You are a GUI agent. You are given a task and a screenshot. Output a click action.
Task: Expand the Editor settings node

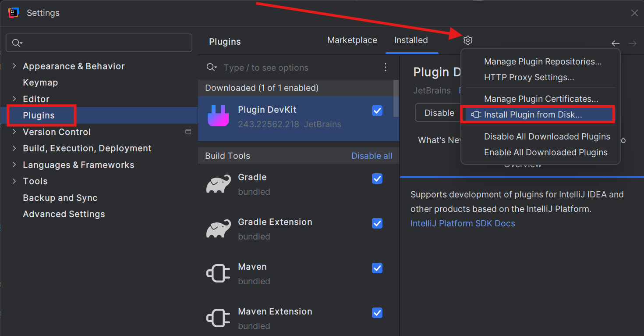(14, 99)
